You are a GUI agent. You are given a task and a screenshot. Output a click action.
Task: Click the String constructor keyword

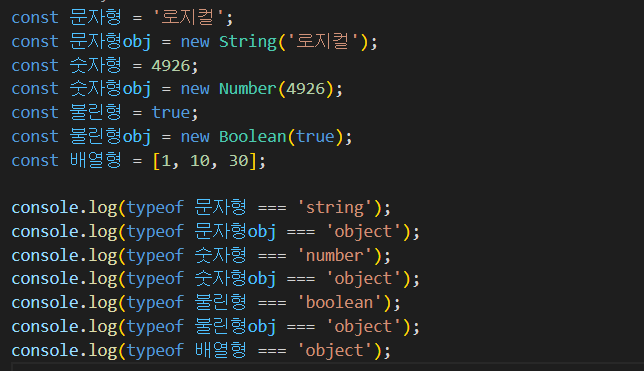[248, 41]
